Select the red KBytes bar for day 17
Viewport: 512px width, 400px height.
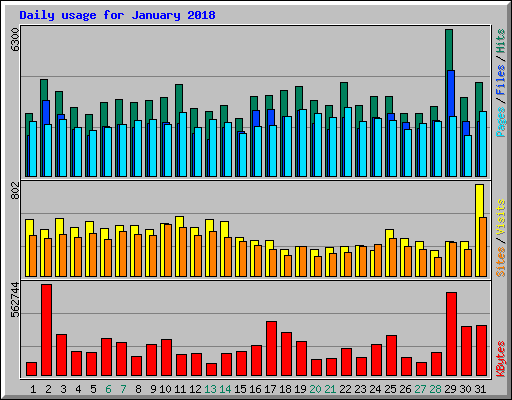[x=271, y=349]
